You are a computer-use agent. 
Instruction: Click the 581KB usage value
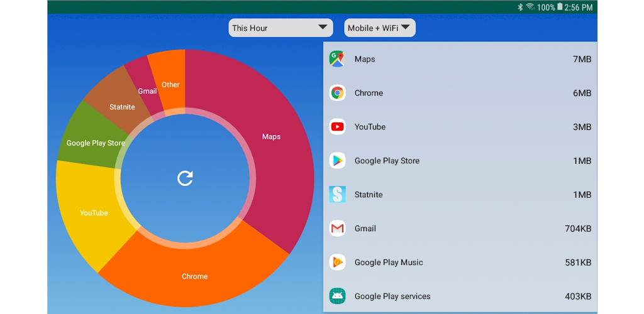tap(579, 263)
